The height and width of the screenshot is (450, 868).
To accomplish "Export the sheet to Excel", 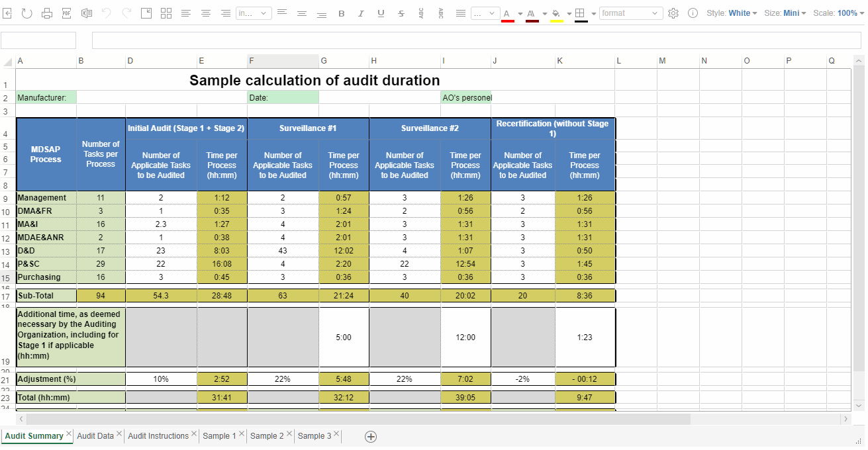I will point(87,13).
